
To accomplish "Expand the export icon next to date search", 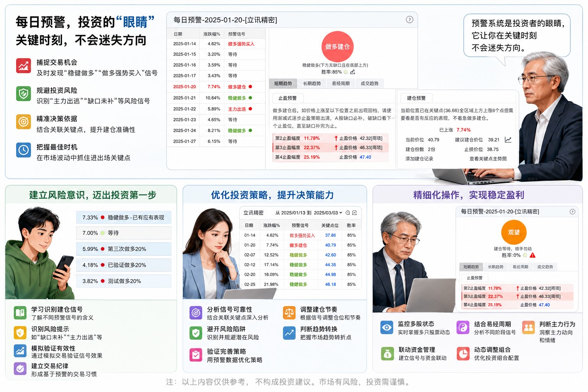I will pos(354,213).
